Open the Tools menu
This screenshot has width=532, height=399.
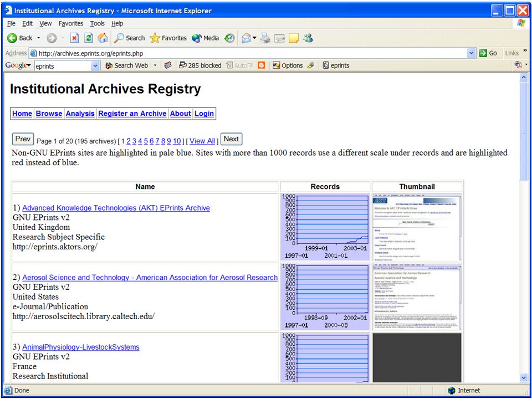[x=98, y=23]
